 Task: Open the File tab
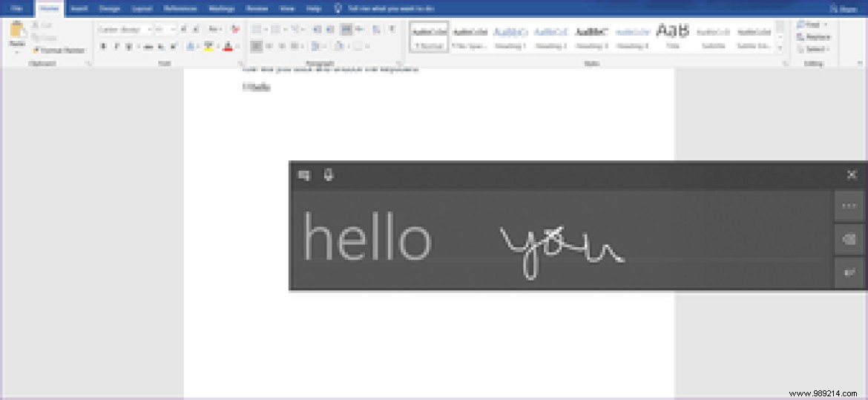pyautogui.click(x=17, y=8)
